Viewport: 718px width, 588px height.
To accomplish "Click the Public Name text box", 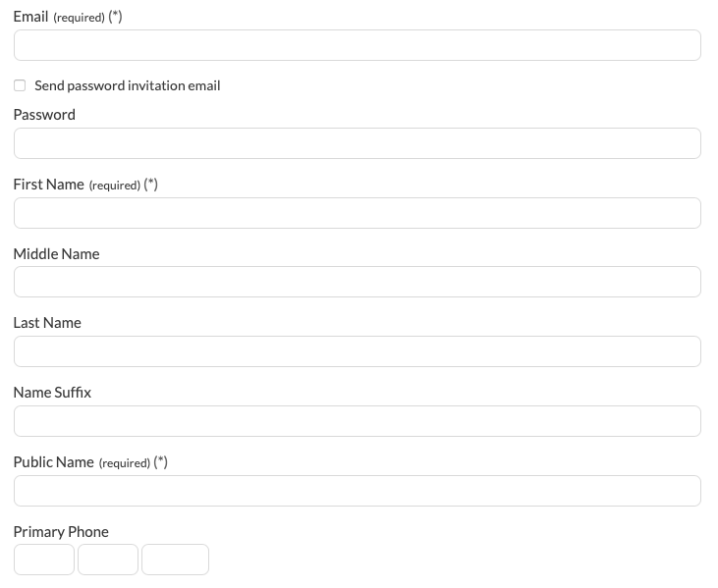I will (x=357, y=491).
